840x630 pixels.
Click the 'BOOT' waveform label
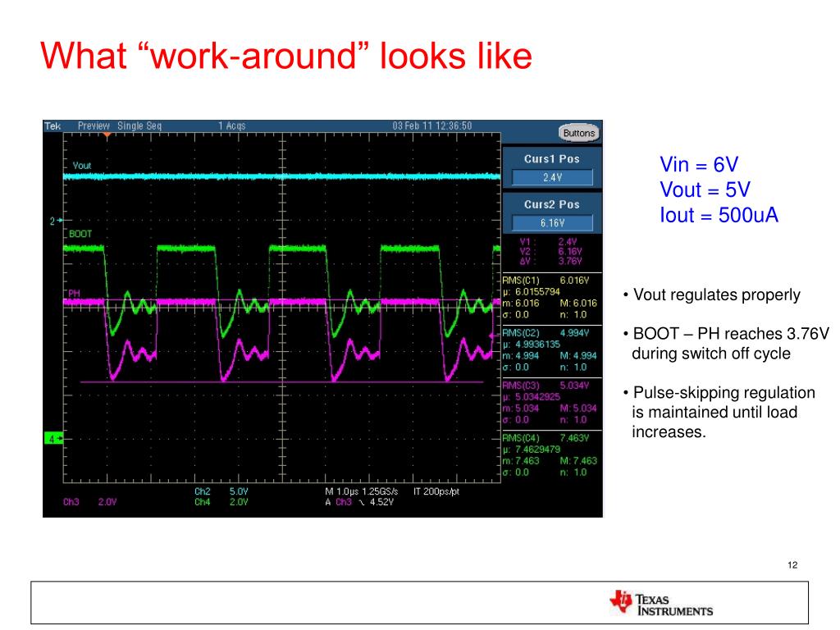[x=80, y=234]
